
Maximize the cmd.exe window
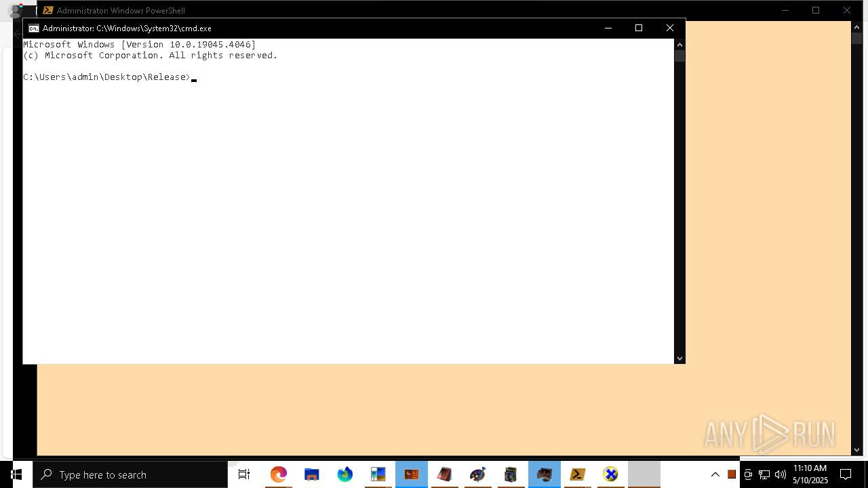(x=639, y=28)
